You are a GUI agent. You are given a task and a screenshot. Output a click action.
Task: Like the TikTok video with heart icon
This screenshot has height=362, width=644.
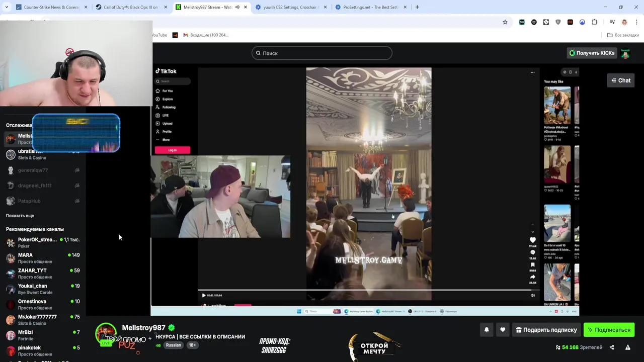tap(533, 240)
